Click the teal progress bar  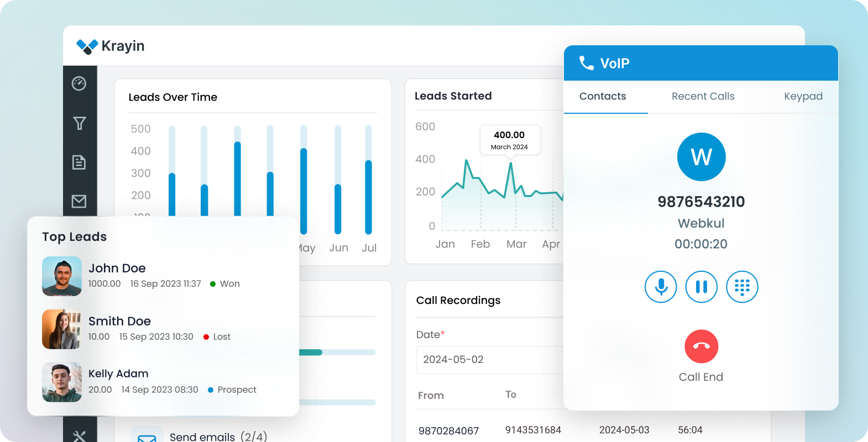(311, 352)
